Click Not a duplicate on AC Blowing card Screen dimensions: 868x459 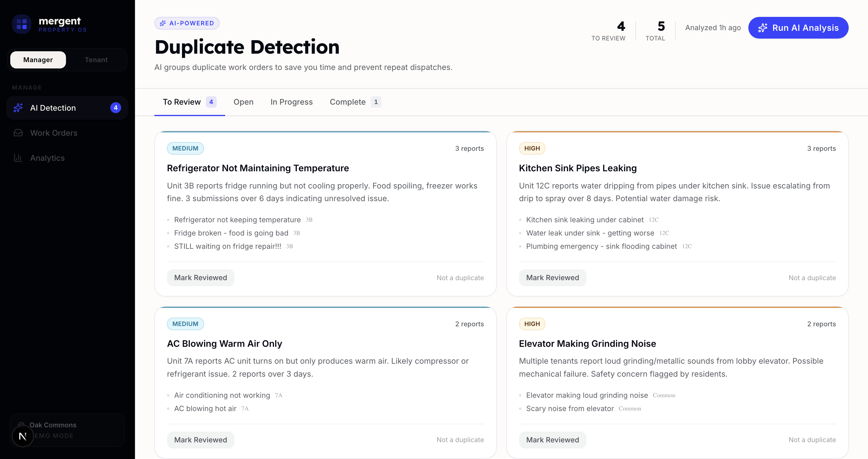(x=460, y=440)
